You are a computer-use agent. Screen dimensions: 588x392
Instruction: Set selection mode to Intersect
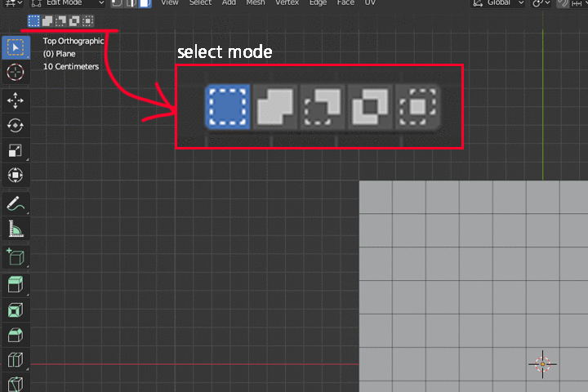(87, 21)
